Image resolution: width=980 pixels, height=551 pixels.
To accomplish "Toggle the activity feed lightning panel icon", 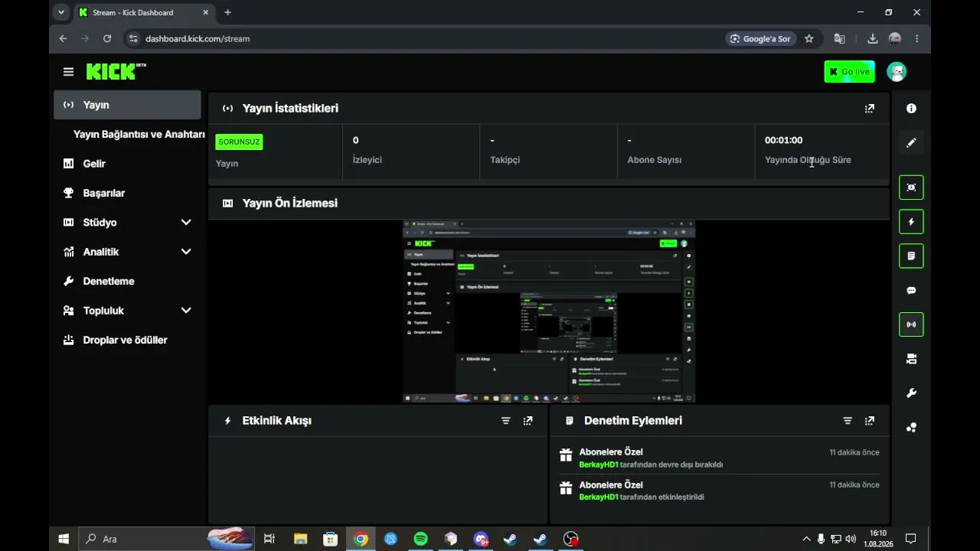I will tap(911, 222).
